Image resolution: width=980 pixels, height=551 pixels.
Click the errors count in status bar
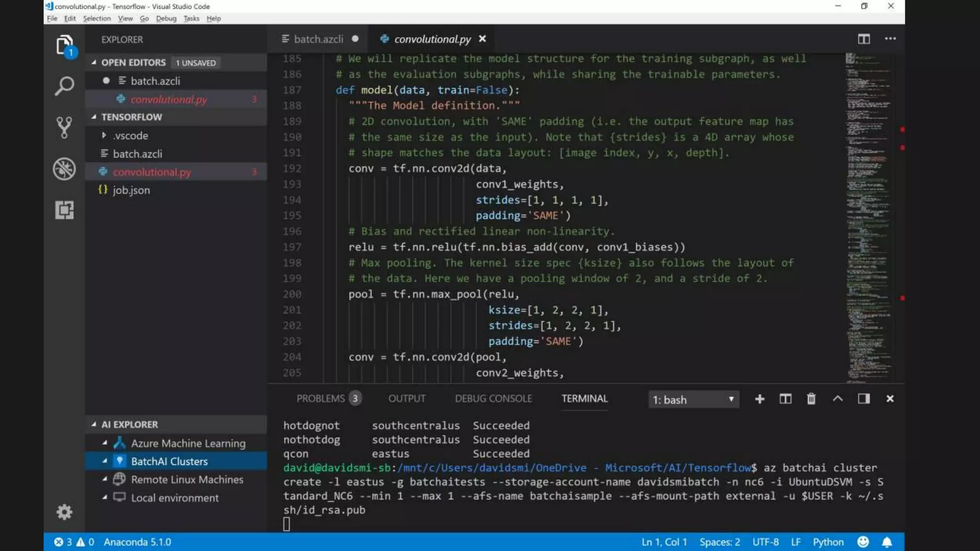pos(63,542)
